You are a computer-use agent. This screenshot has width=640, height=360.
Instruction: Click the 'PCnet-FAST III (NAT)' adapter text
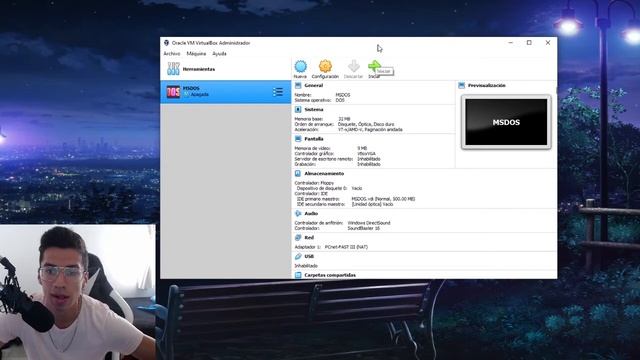(346, 247)
